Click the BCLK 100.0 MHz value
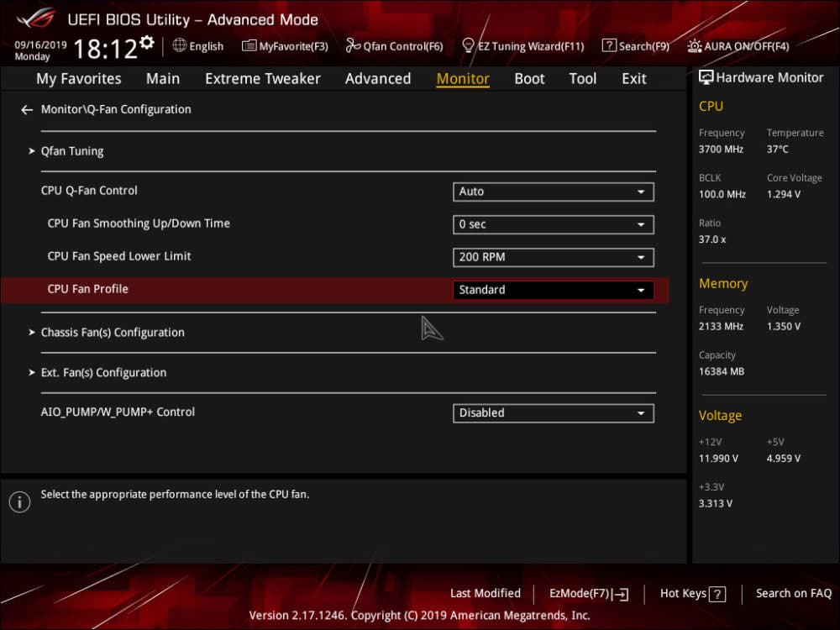Image resolution: width=840 pixels, height=630 pixels. pos(722,195)
